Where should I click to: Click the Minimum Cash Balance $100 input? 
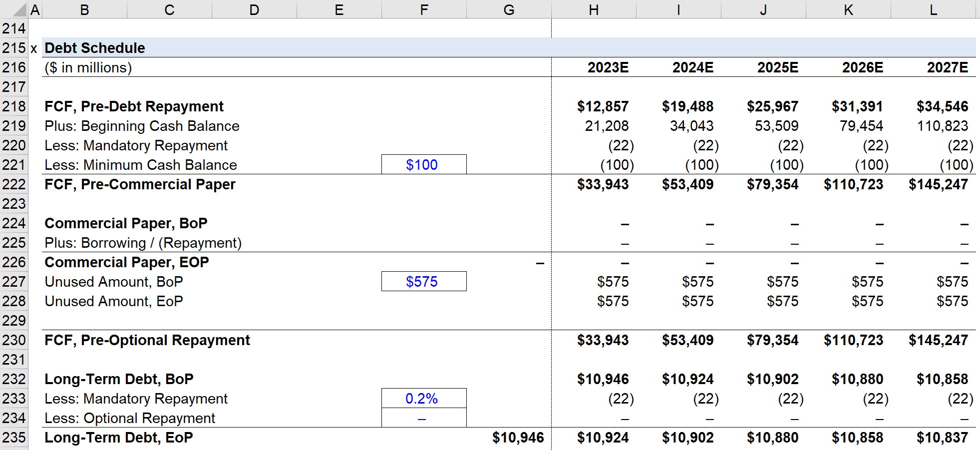(424, 165)
